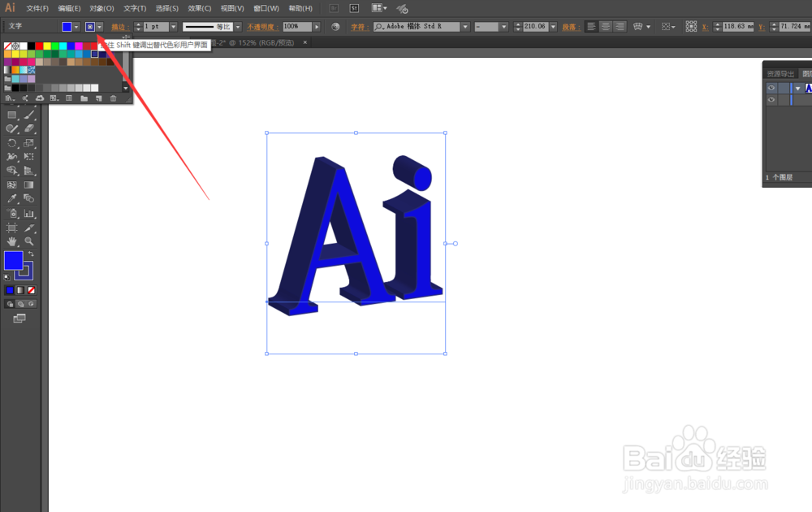Open the 文件(F) menu

click(37, 8)
